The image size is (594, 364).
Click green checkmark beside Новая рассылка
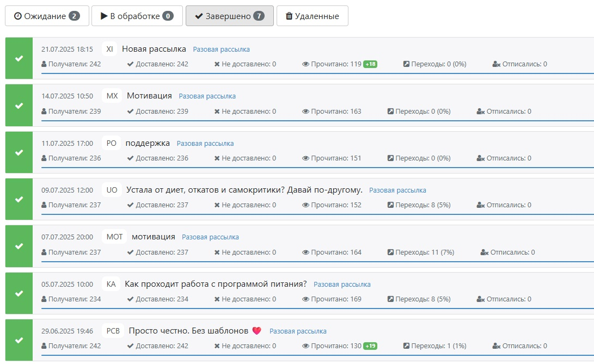click(x=19, y=58)
